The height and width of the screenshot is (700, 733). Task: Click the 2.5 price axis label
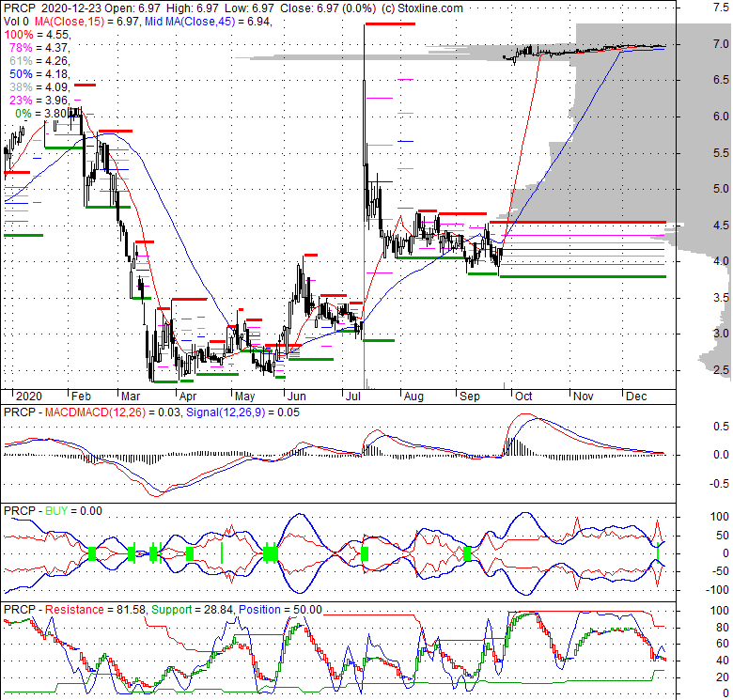pyautogui.click(x=721, y=370)
